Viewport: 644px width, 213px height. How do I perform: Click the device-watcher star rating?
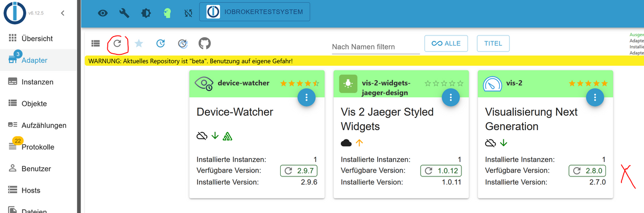click(x=299, y=83)
